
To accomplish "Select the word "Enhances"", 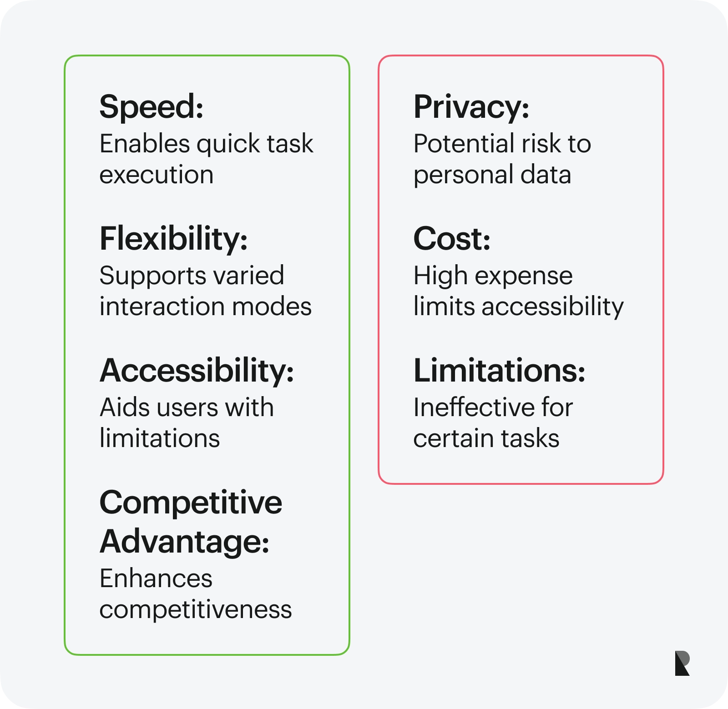I will point(156,579).
